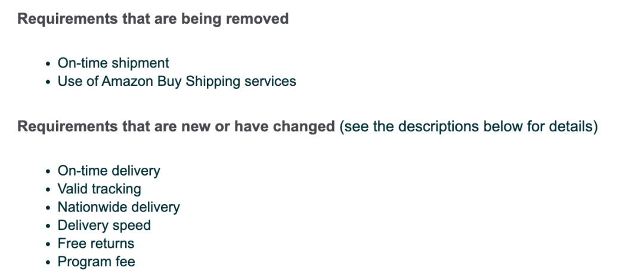Click "Use of Amazon Buy Shipping services" text
Viewport: 644px width, 280px height.
click(177, 81)
